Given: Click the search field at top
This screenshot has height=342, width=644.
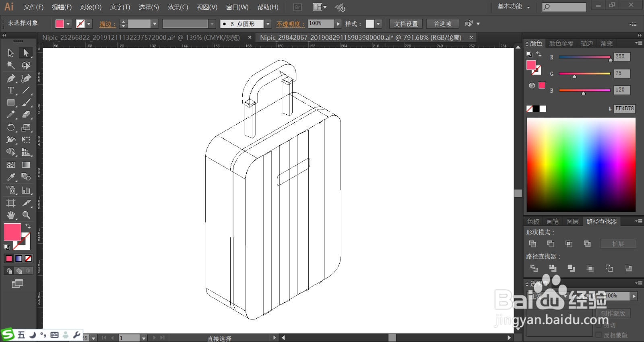Looking at the screenshot, I should click(564, 7).
